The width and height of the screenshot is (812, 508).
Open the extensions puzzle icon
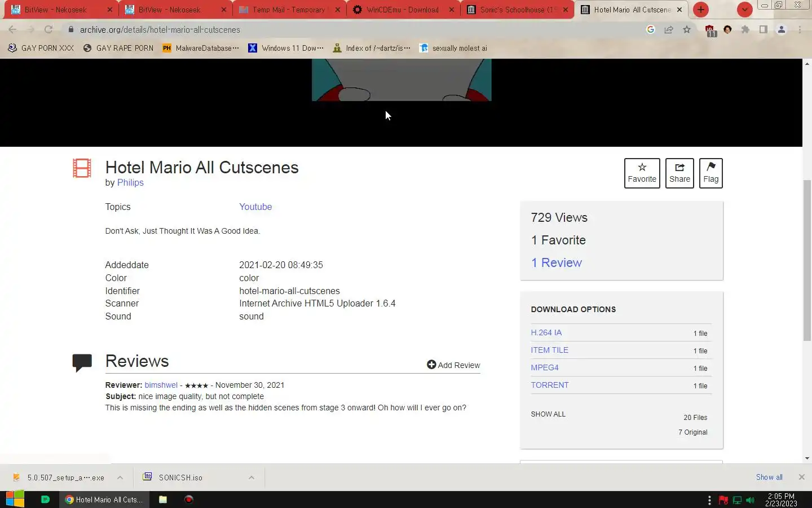(745, 29)
